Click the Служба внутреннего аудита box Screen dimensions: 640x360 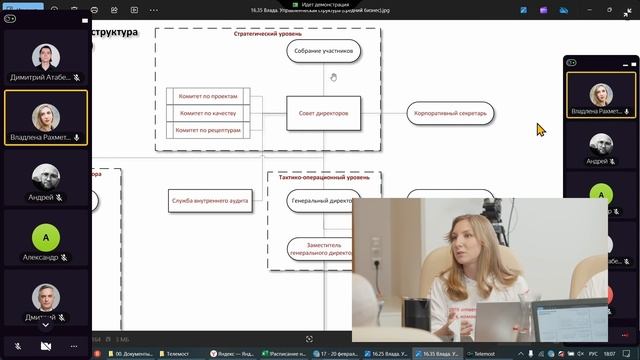pyautogui.click(x=210, y=201)
